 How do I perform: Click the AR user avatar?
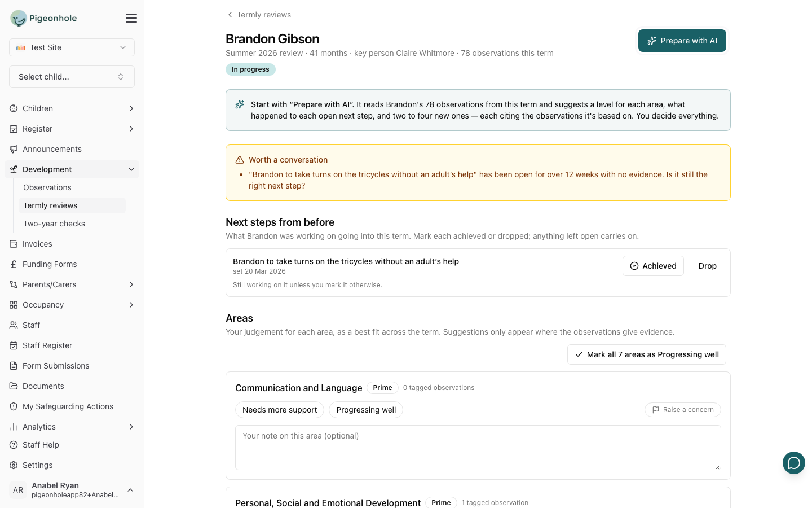click(x=18, y=490)
